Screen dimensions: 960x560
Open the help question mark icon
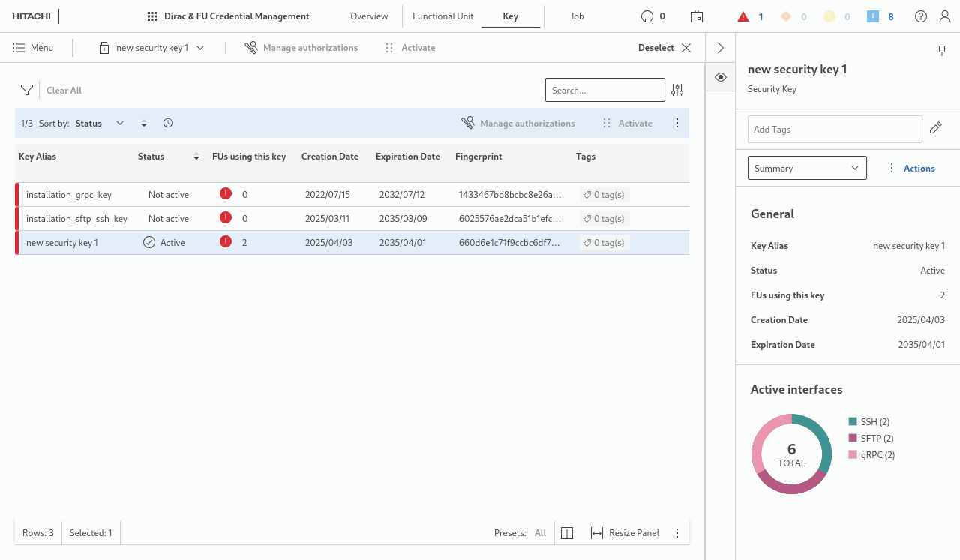tap(920, 16)
